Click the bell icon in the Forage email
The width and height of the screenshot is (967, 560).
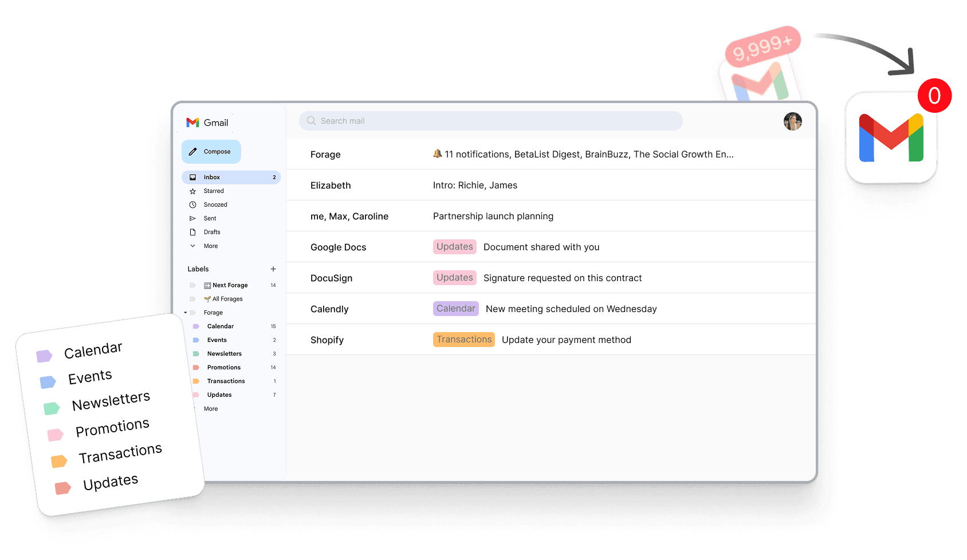[438, 153]
